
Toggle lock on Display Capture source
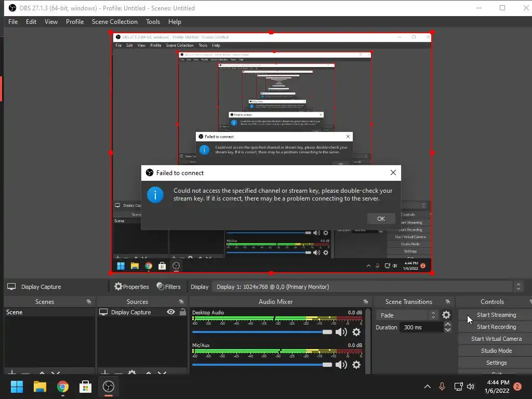pyautogui.click(x=183, y=312)
